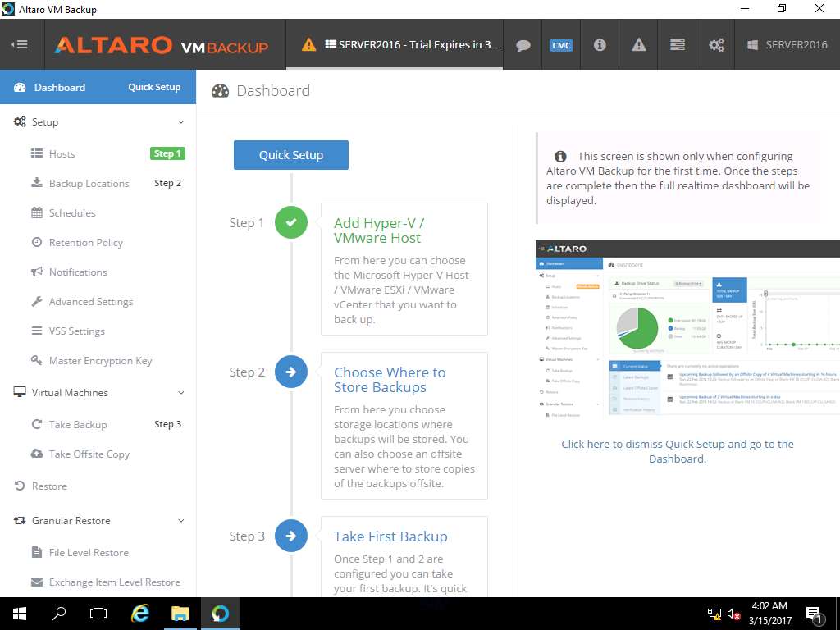This screenshot has width=840, height=630.
Task: Click the taskbar clock showing 4:02 AM
Action: coord(769,614)
